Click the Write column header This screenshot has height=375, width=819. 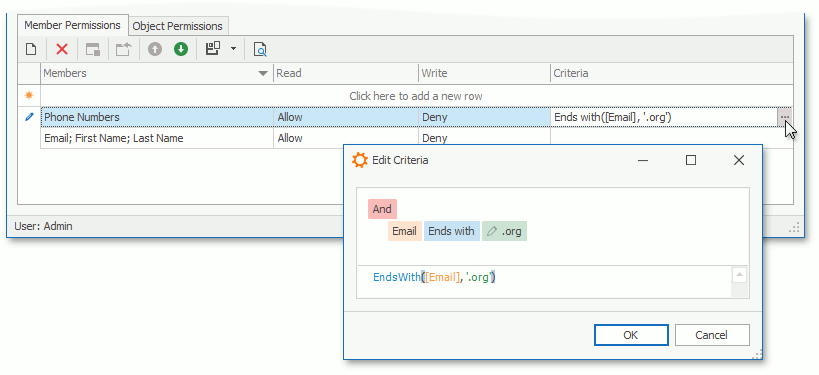tap(484, 73)
